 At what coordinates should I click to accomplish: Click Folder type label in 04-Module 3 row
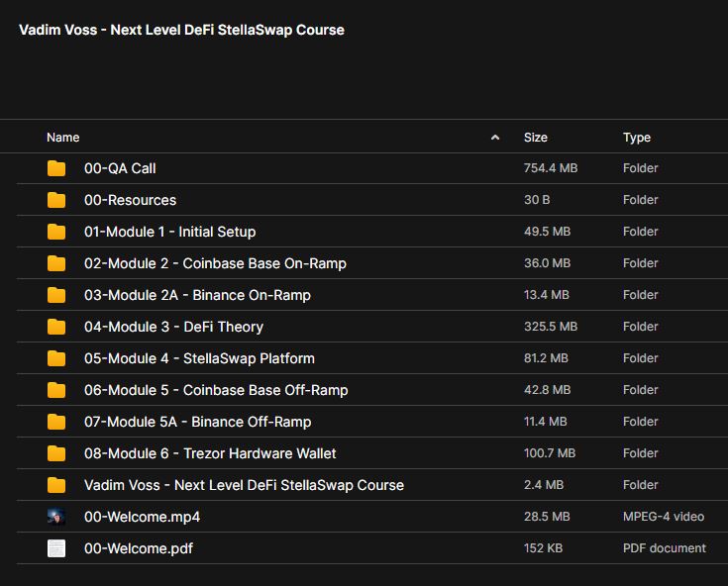(x=640, y=327)
